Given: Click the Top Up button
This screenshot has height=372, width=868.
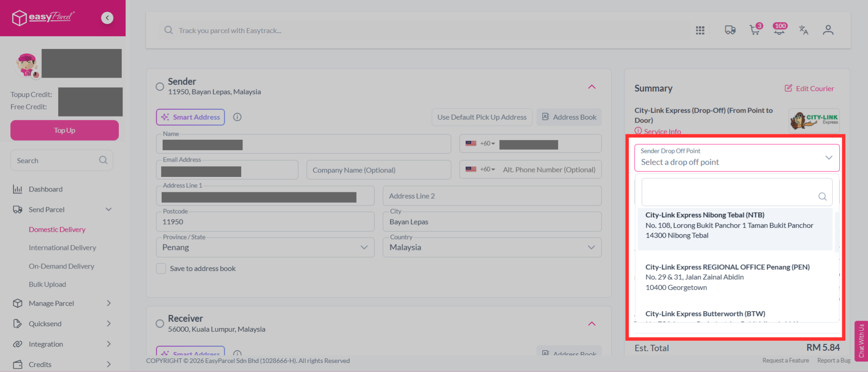Looking at the screenshot, I should 64,130.
